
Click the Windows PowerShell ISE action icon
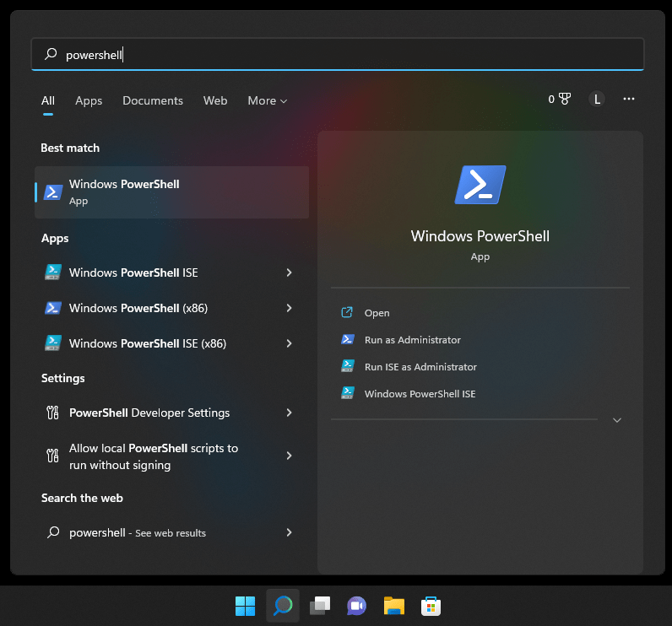click(348, 393)
